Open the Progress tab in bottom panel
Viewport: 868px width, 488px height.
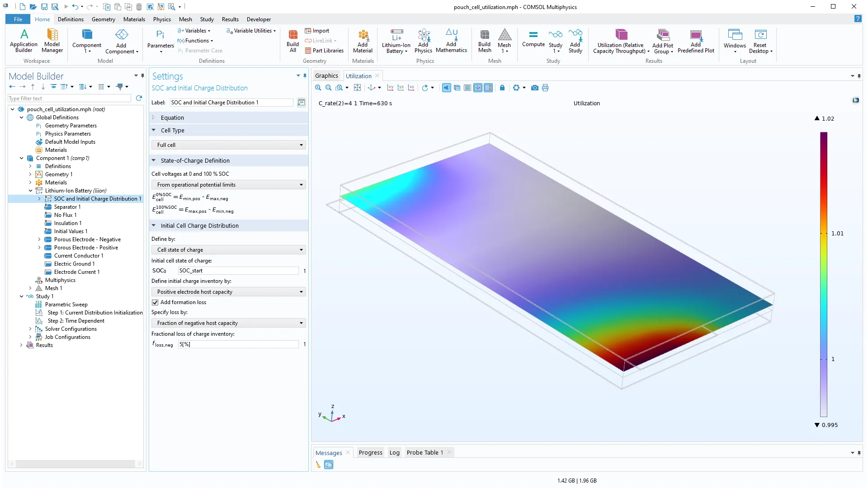click(370, 452)
